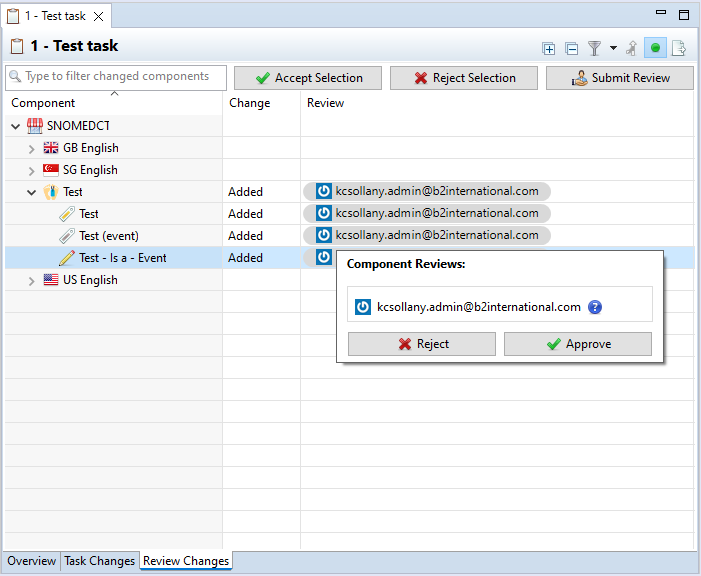Click the filter changed components field
The width and height of the screenshot is (701, 576).
pos(116,77)
